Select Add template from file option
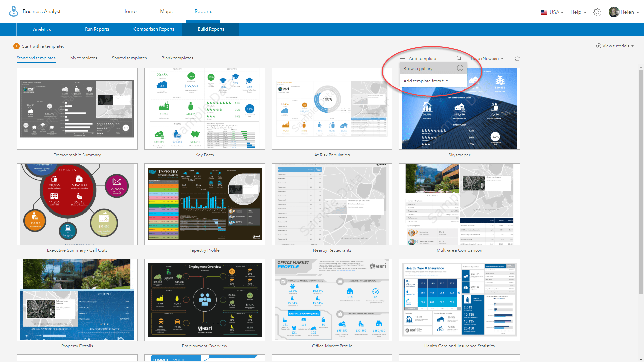The image size is (644, 362). [x=426, y=81]
